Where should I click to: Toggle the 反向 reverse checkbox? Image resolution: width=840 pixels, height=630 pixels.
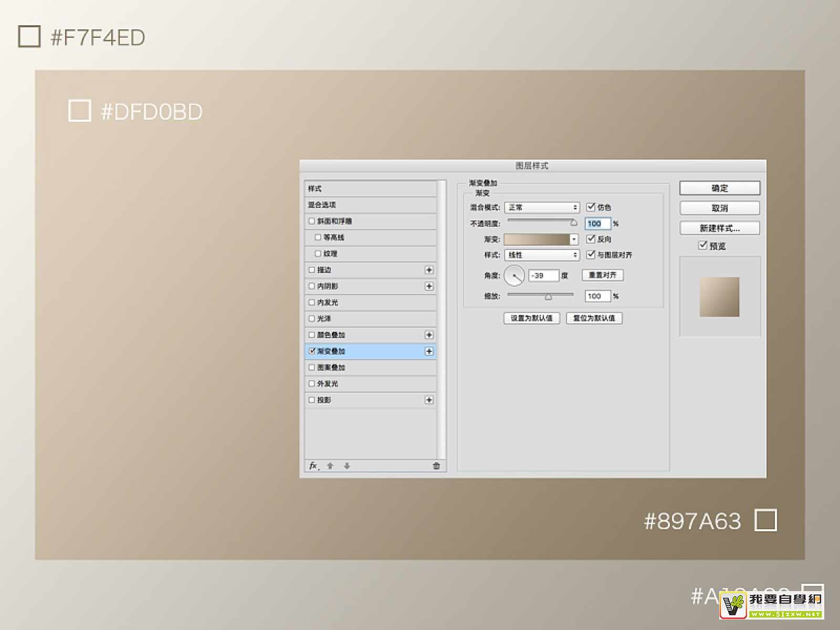pyautogui.click(x=591, y=239)
